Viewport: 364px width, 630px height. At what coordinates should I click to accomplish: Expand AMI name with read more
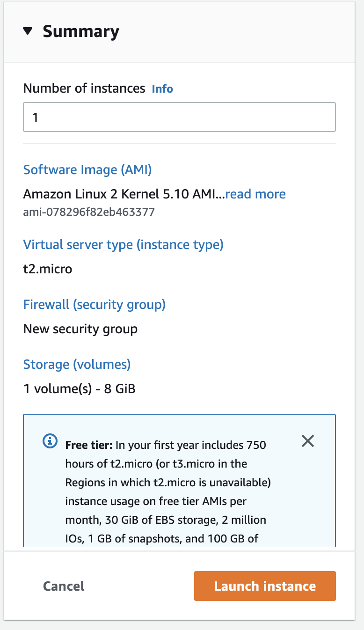255,194
